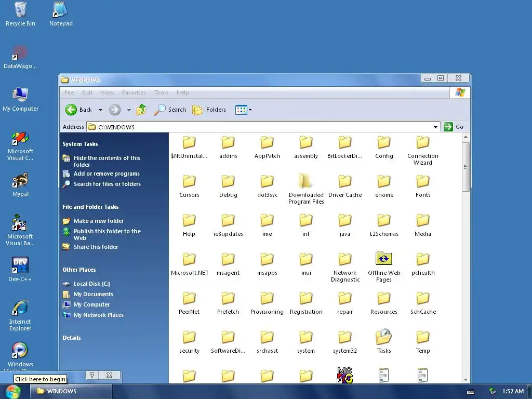Click Hide the contents of this folder
This screenshot has height=399, width=532.
tap(107, 161)
